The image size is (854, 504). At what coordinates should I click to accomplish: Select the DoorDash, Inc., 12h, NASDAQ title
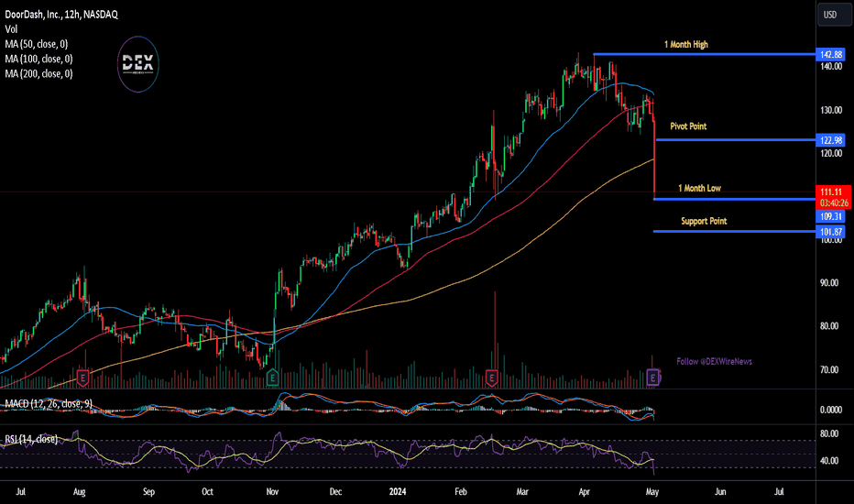click(61, 15)
